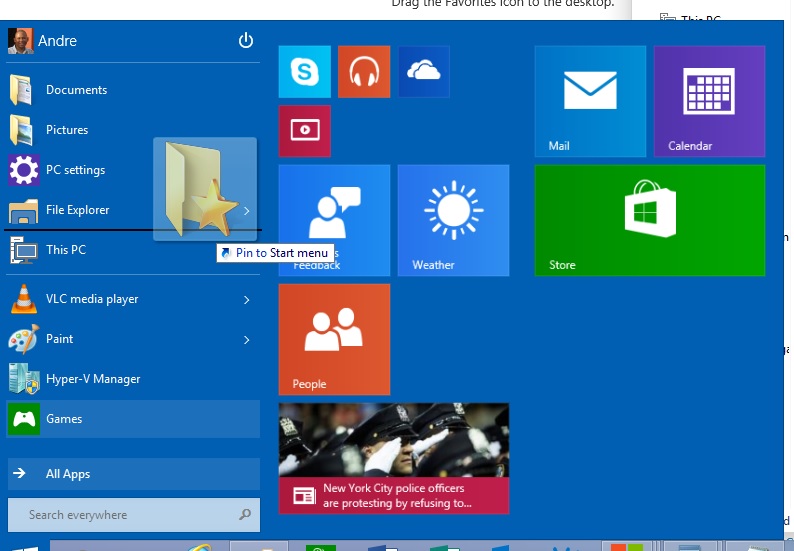Expand VLC media player jump list arrow

(247, 300)
